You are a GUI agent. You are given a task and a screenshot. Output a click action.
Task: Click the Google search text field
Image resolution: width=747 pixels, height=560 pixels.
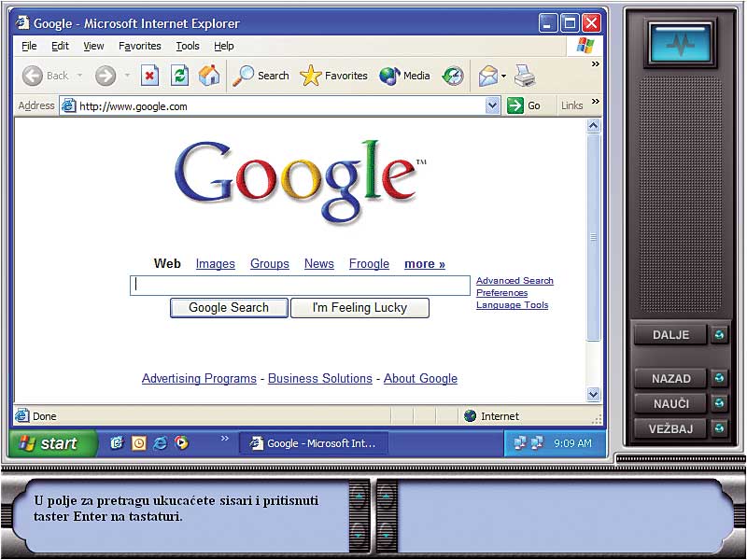tap(300, 285)
